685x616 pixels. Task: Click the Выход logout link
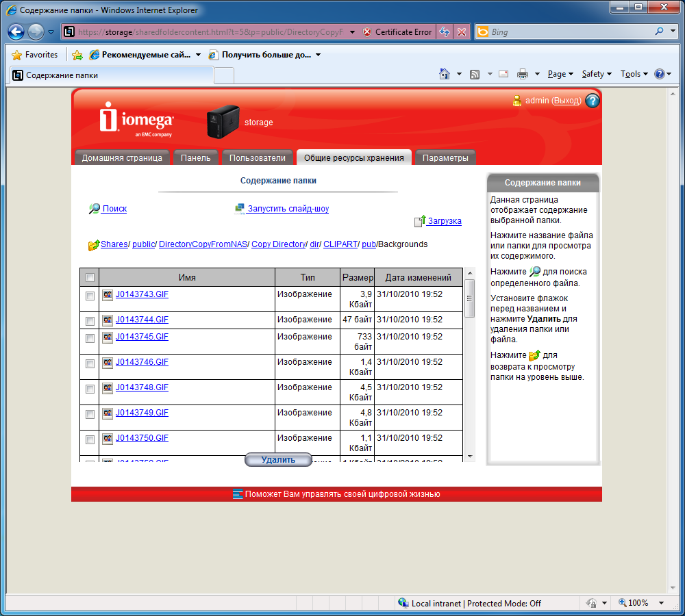(566, 101)
